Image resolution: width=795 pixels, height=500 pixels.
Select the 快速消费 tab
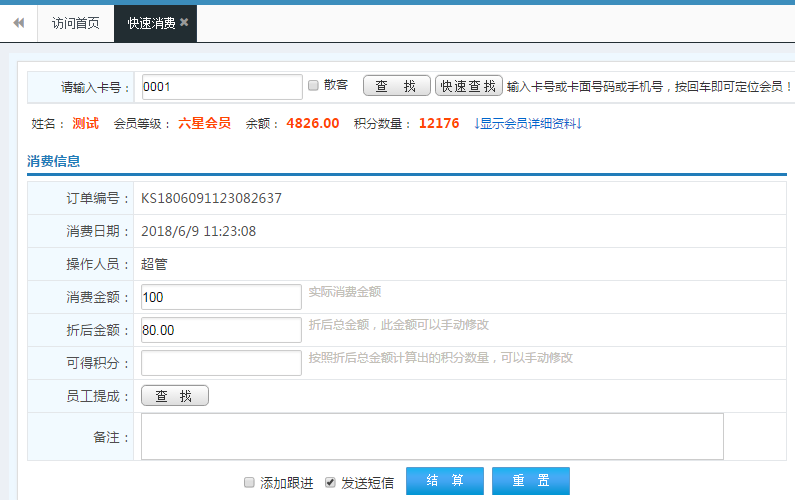pyautogui.click(x=150, y=23)
